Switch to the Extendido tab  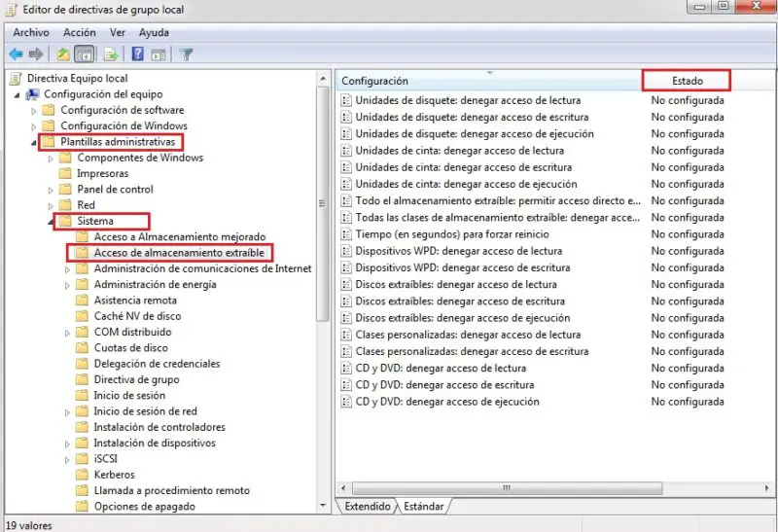[x=368, y=506]
